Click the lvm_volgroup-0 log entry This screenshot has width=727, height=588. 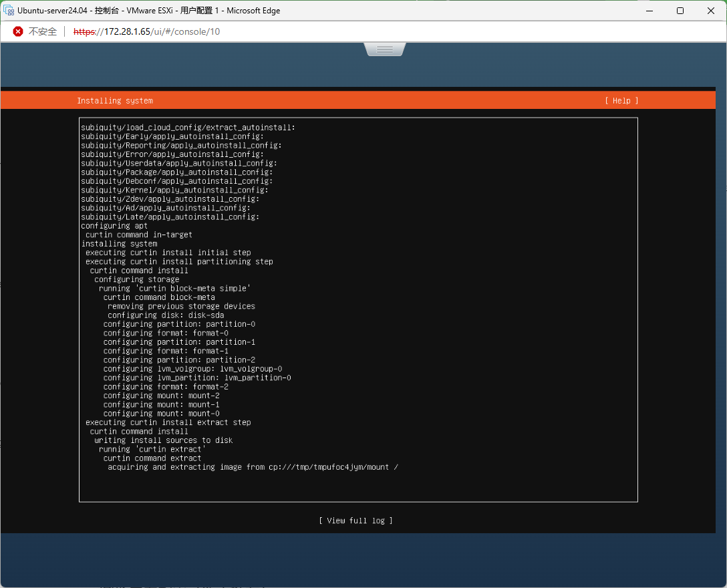[192, 369]
